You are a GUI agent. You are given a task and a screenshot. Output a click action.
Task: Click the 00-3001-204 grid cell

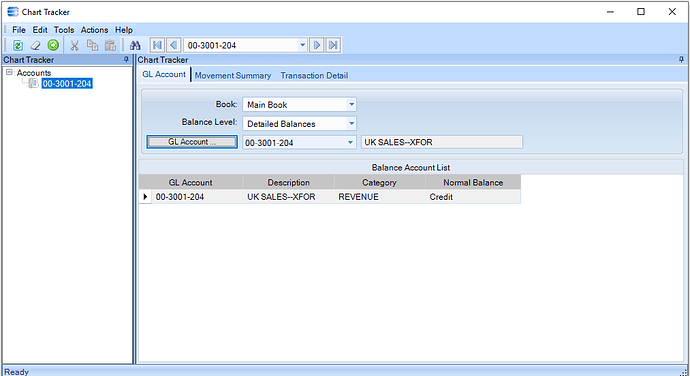point(197,197)
